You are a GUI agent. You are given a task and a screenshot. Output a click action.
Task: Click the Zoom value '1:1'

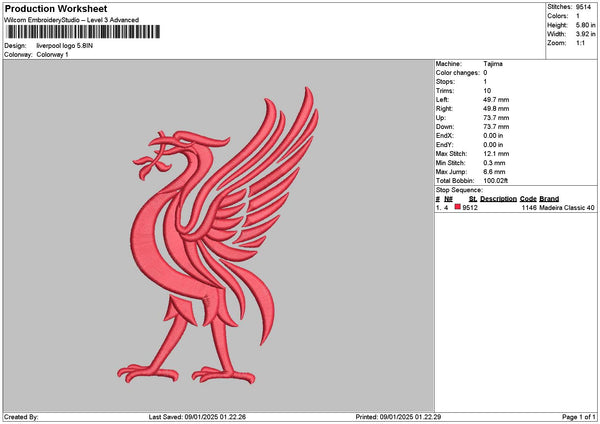pos(580,43)
